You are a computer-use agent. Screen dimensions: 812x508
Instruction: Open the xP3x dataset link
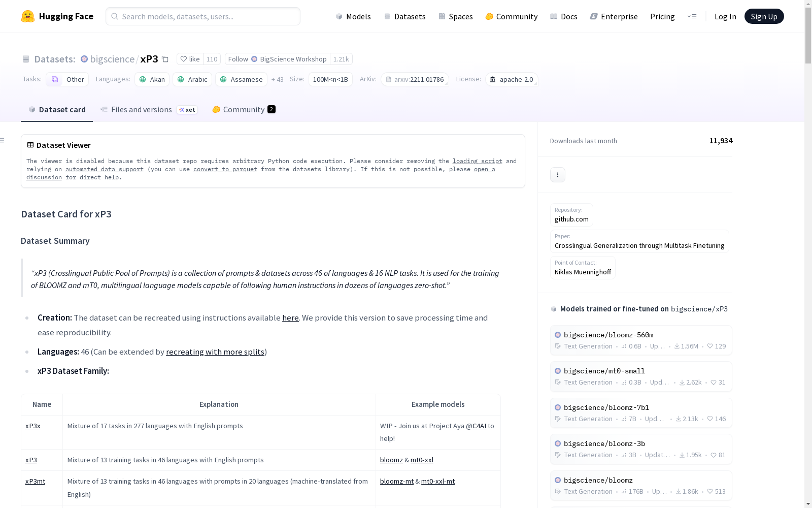click(33, 426)
